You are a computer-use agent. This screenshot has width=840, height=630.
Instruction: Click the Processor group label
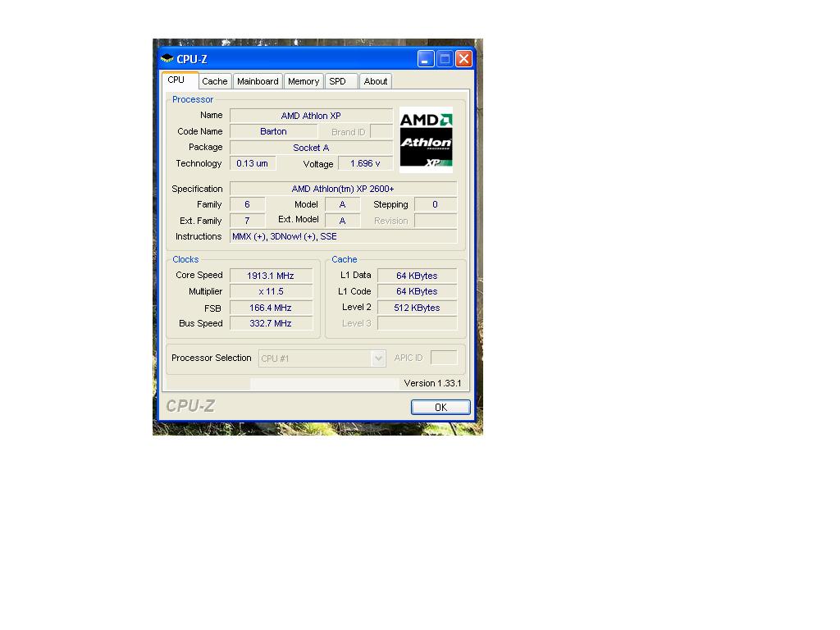tap(193, 99)
